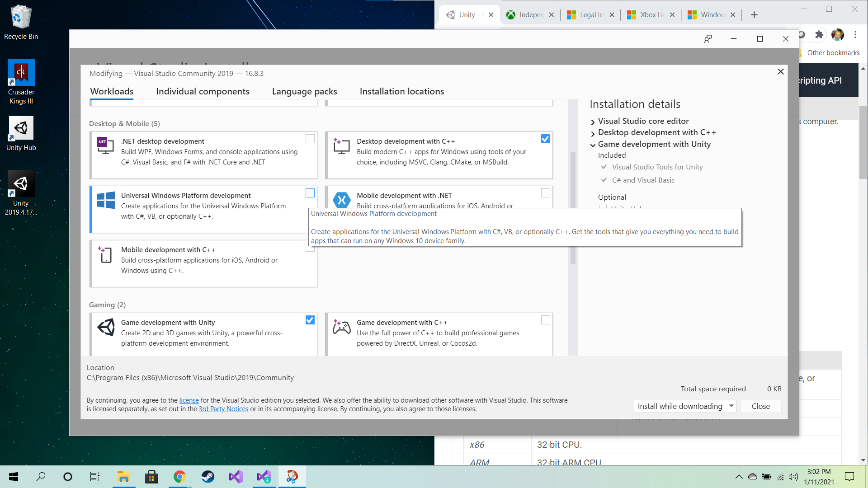Open Steam from the taskbar
The height and width of the screenshot is (488, 868).
[x=208, y=477]
